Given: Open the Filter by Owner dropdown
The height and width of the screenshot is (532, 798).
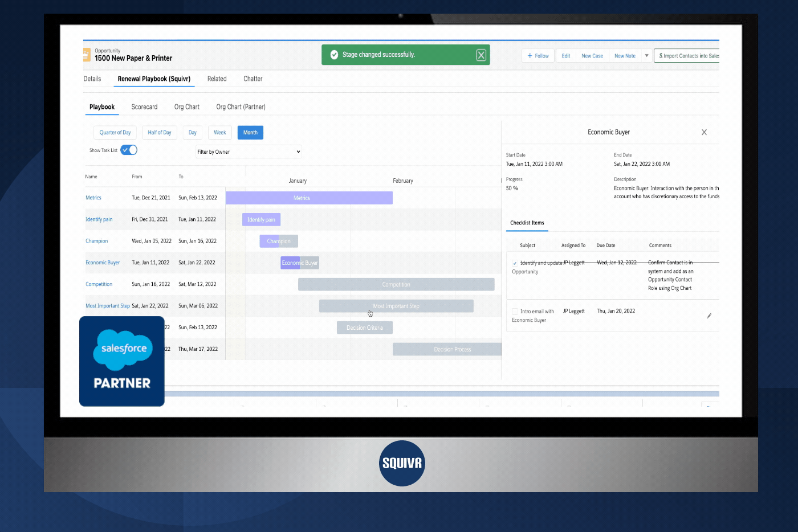Looking at the screenshot, I should 248,151.
